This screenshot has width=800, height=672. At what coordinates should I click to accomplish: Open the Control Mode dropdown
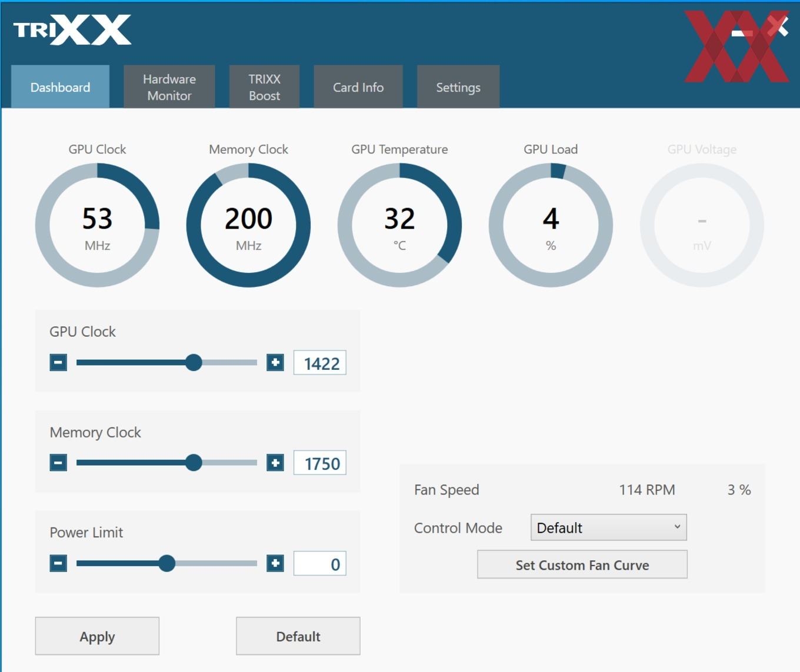coord(609,527)
